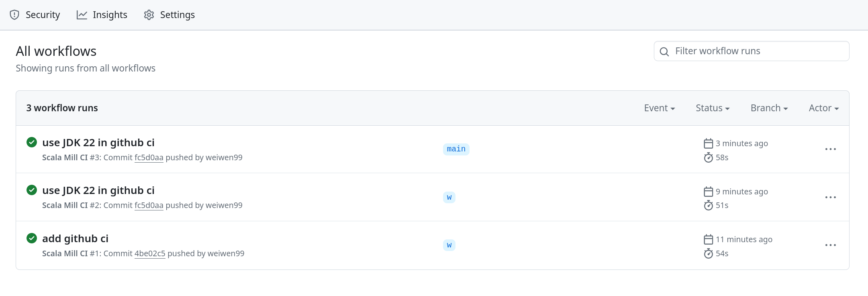Open the three-dot menu for run #2
Viewport: 868px width, 296px height.
coord(831,197)
